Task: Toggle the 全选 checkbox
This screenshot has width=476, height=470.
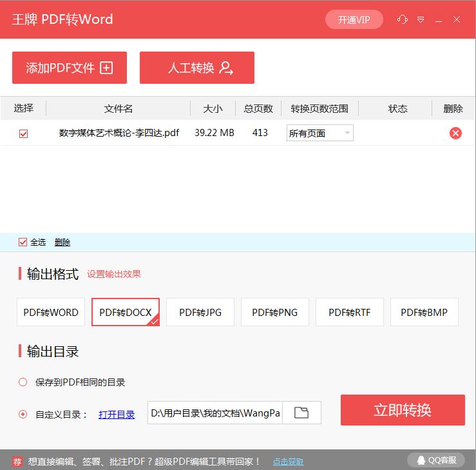Action: point(23,242)
